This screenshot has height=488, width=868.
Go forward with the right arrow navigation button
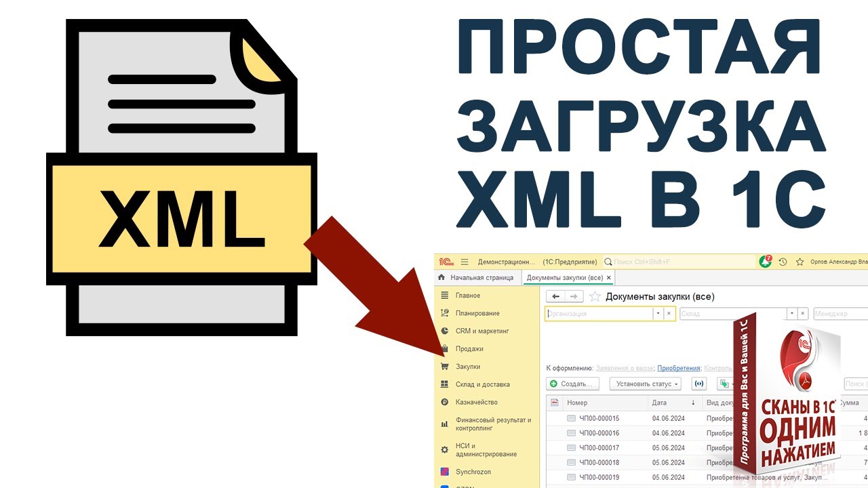tap(574, 297)
